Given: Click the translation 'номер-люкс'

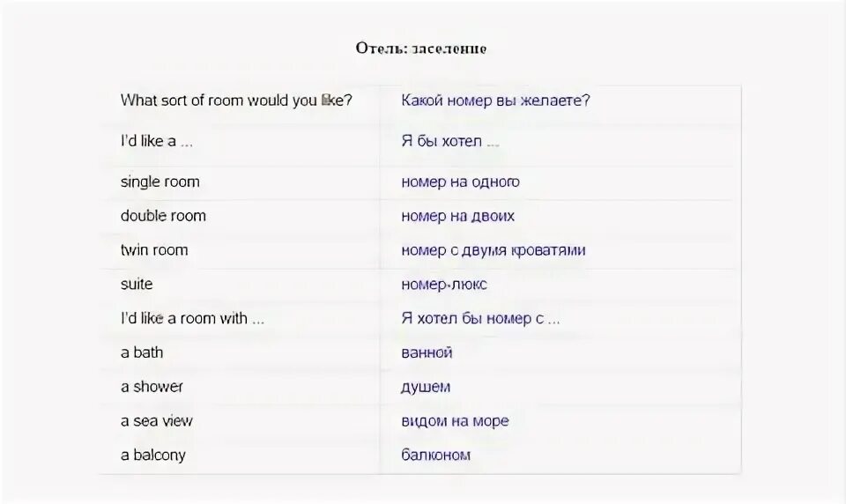Looking at the screenshot, I should 444,285.
